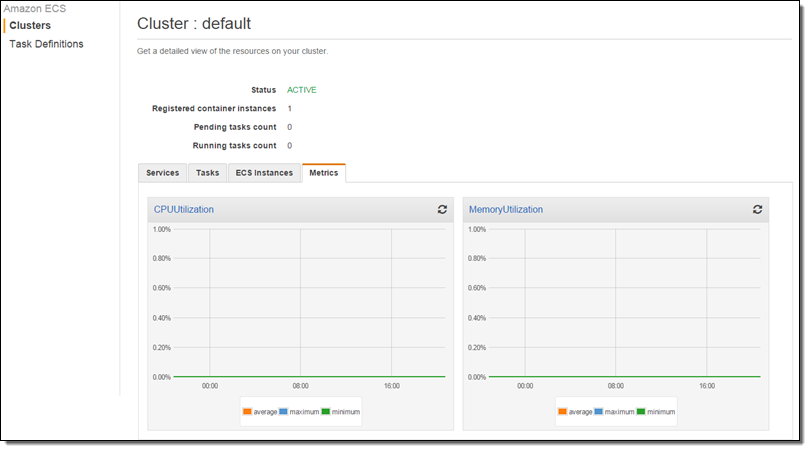
Task: Click the Amazon ECS sidebar heading
Action: pos(35,8)
